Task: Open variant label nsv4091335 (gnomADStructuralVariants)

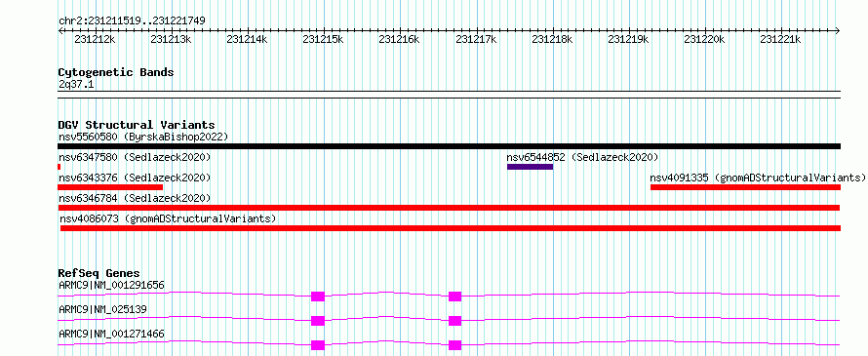Action: (757, 178)
